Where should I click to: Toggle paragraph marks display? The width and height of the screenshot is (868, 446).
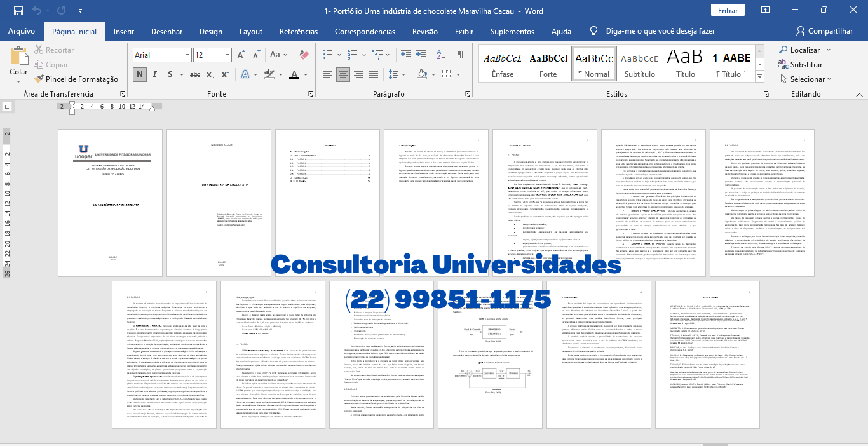[x=460, y=55]
